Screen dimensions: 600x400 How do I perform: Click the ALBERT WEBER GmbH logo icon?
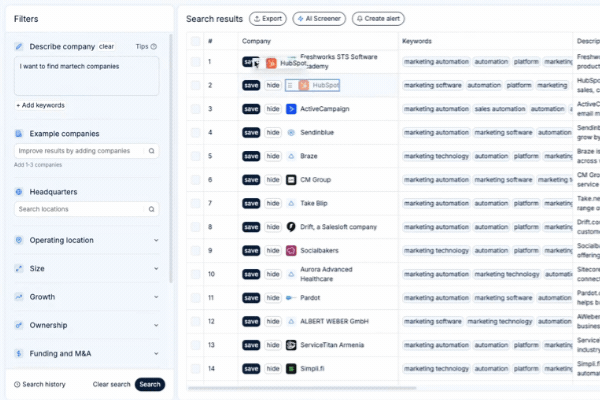click(291, 322)
